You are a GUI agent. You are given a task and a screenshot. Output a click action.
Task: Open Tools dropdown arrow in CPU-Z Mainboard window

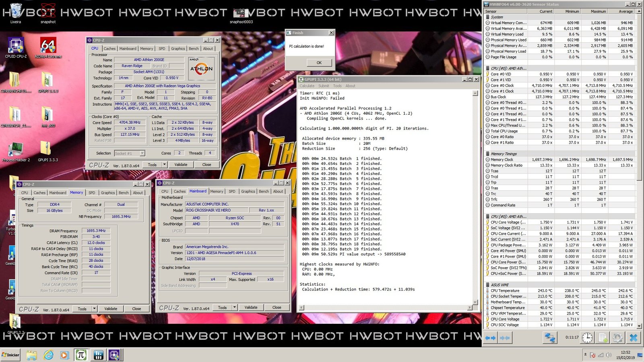point(234,308)
